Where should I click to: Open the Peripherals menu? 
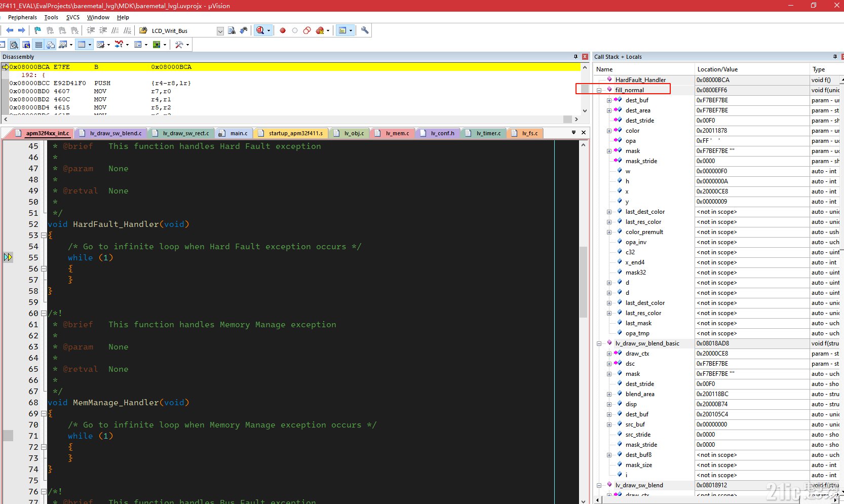click(x=22, y=17)
